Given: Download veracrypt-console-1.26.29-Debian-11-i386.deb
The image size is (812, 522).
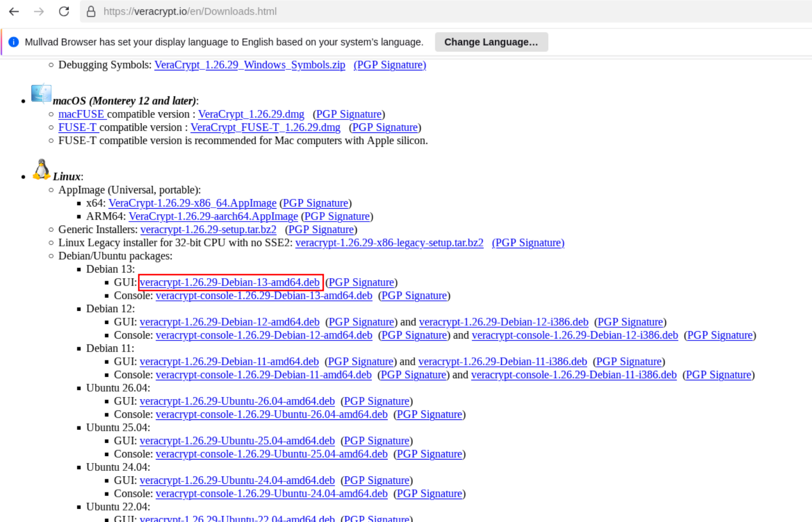Looking at the screenshot, I should [574, 375].
